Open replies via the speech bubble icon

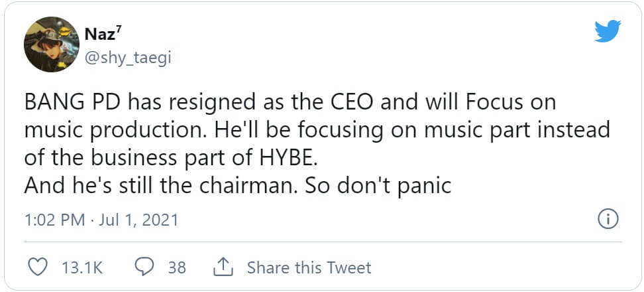click(x=144, y=267)
